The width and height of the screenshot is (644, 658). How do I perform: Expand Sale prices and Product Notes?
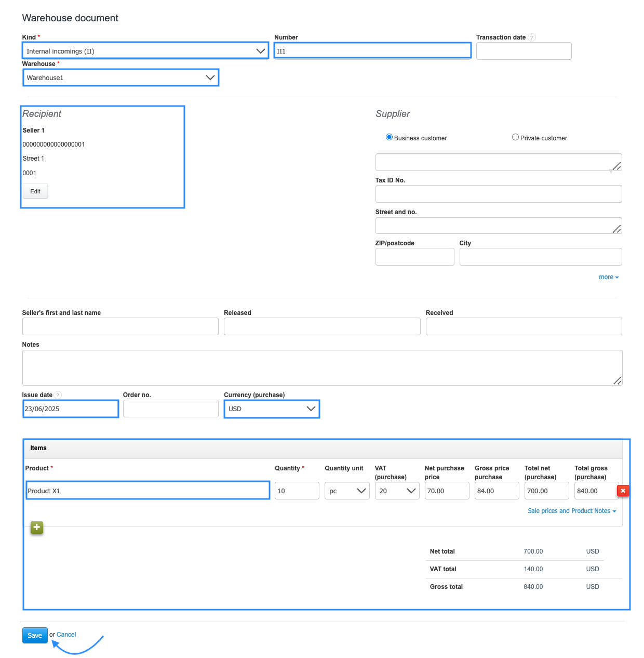[571, 511]
